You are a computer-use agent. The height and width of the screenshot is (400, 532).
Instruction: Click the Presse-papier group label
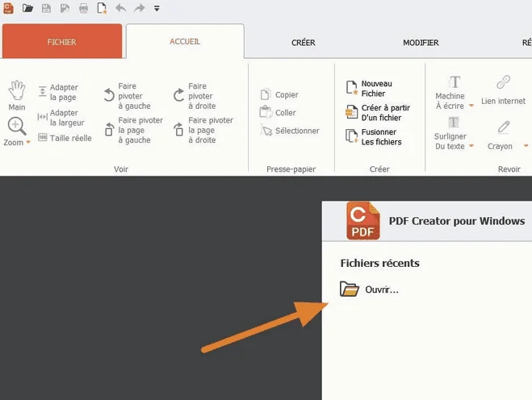pyautogui.click(x=291, y=169)
